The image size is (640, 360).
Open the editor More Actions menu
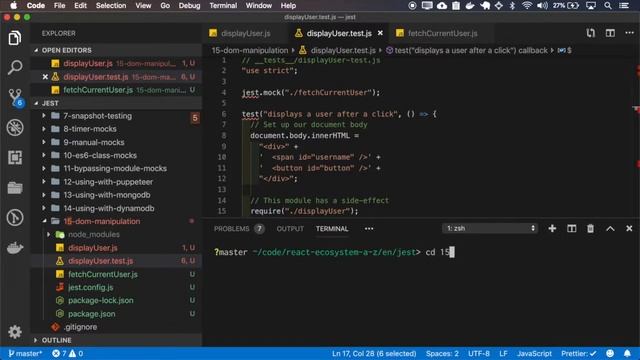[629, 33]
